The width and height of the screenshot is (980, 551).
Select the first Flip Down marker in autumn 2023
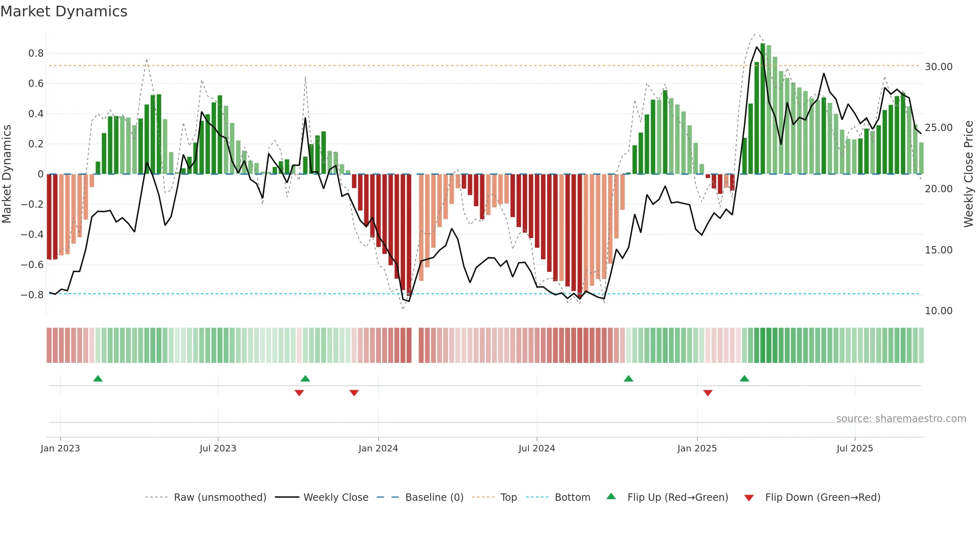299,393
